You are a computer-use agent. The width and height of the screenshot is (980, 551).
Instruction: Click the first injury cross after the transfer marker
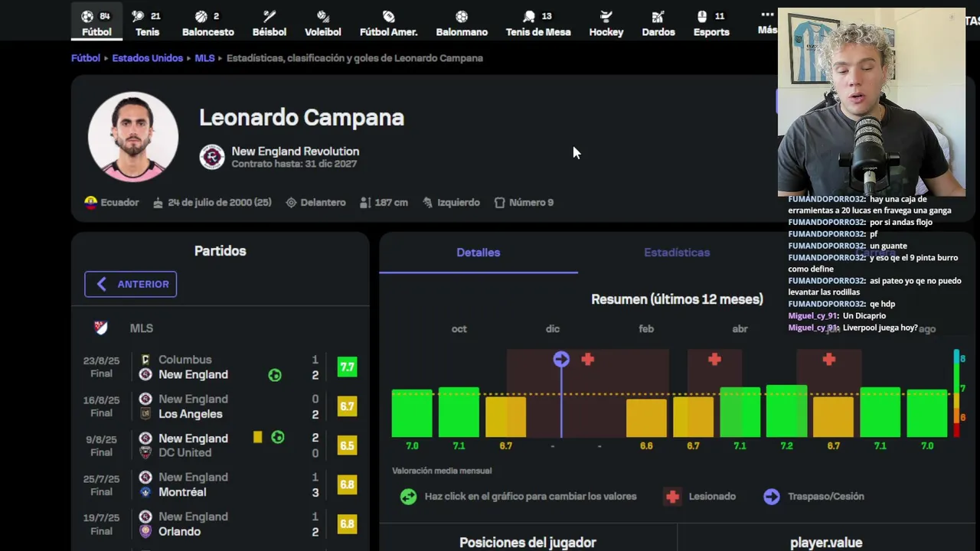point(587,359)
